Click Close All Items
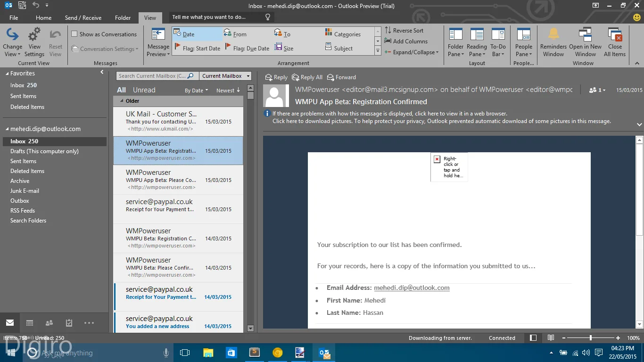644x362 pixels. (615, 42)
